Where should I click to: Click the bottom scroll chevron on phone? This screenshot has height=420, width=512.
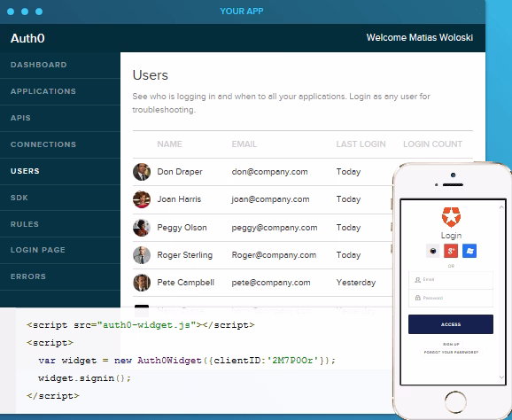(x=501, y=377)
